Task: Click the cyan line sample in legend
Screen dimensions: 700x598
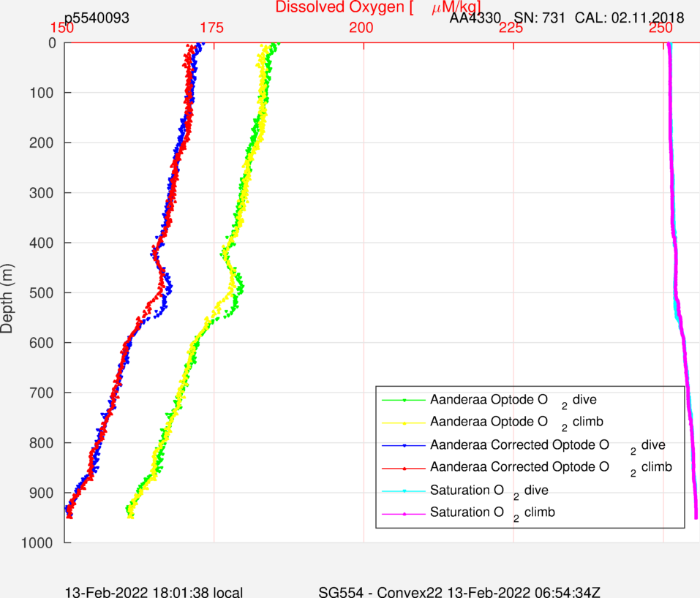Action: tap(404, 491)
